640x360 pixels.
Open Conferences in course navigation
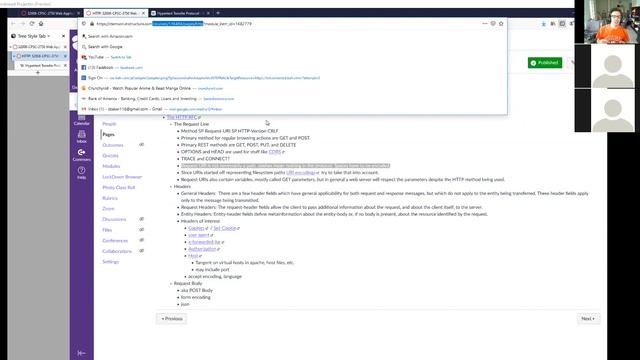coord(115,240)
